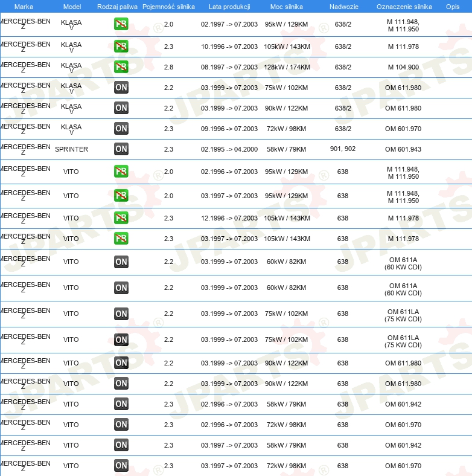Click the Oznaczenie silnika column header
472x476 pixels.
pyautogui.click(x=404, y=7)
